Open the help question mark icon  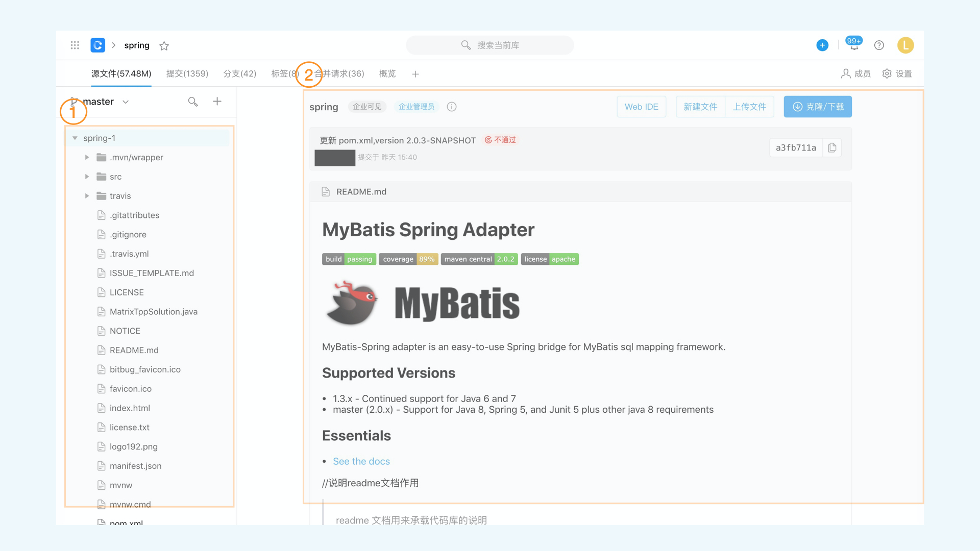pos(879,45)
